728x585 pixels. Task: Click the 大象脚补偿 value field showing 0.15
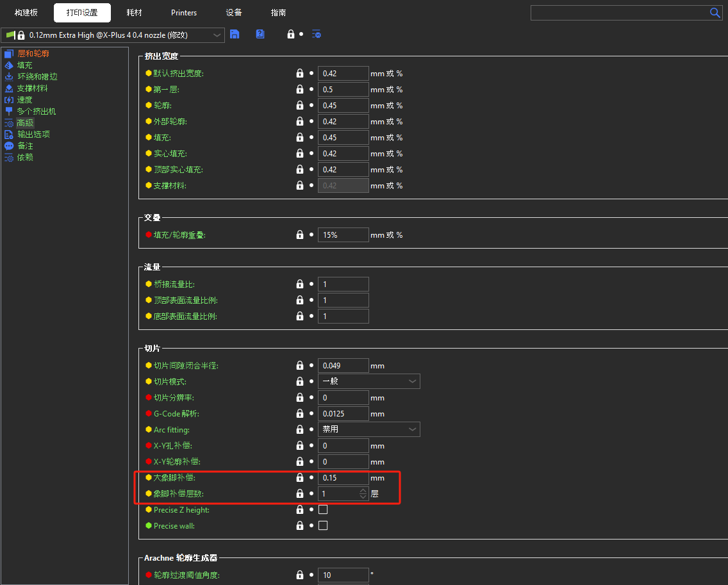click(343, 478)
